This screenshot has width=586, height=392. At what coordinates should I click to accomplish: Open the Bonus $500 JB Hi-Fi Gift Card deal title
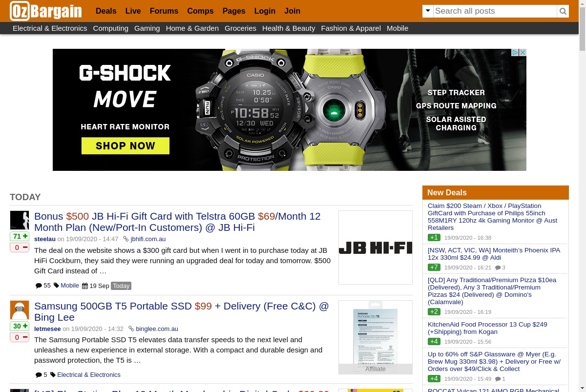(177, 222)
